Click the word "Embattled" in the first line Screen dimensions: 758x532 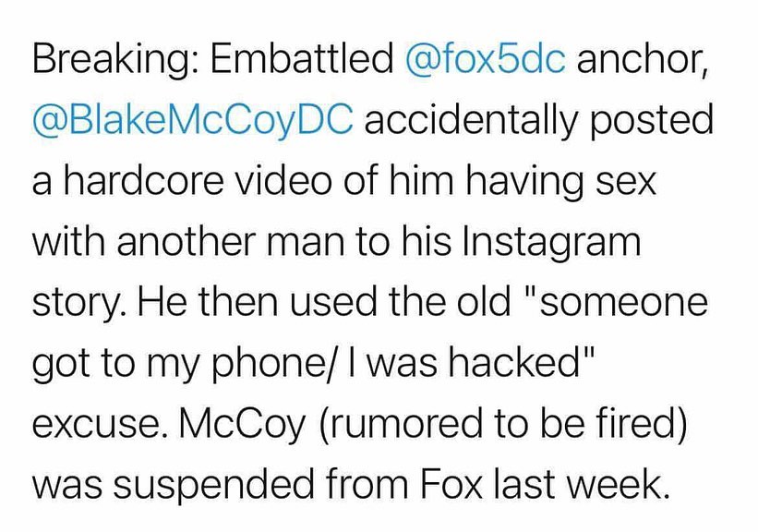point(302,61)
